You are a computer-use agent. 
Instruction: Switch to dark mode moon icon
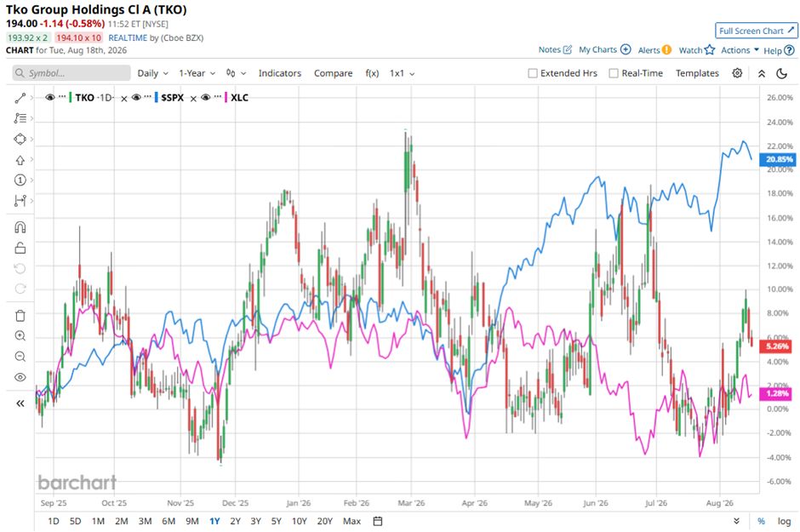pos(781,73)
